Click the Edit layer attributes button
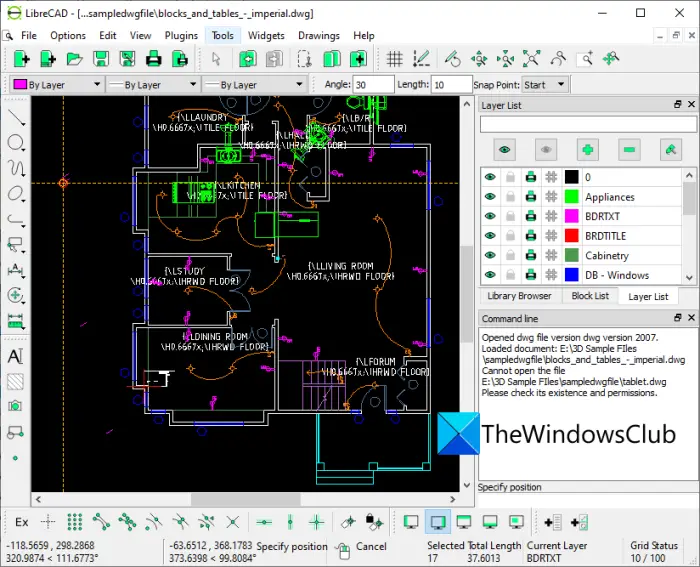 coord(671,150)
